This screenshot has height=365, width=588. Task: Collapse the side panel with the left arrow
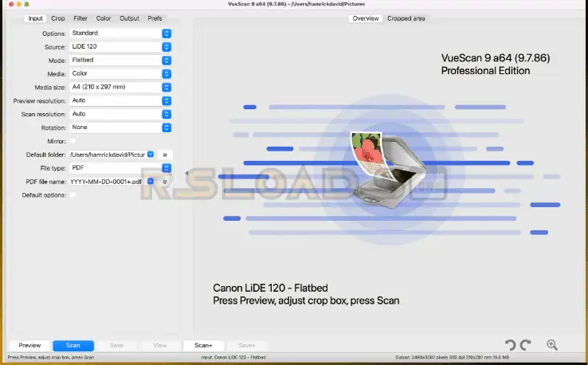point(186,172)
